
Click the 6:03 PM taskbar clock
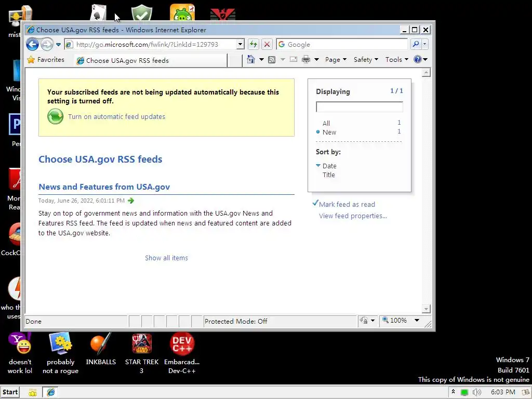[503, 392]
